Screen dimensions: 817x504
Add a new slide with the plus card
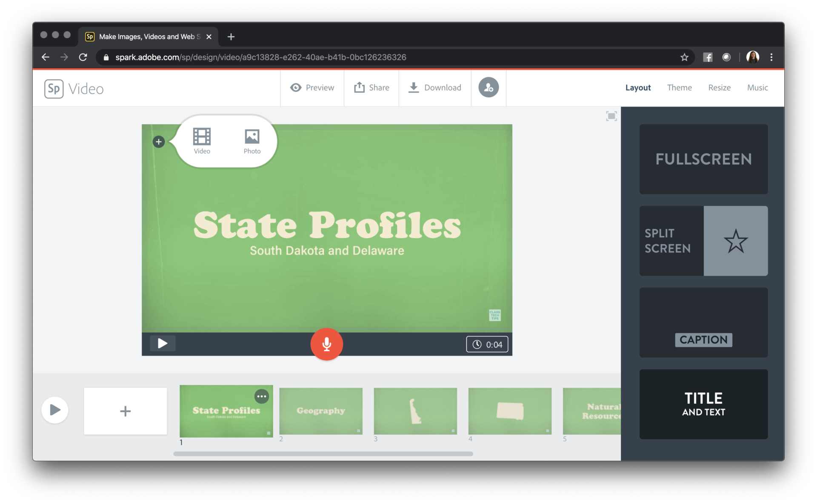tap(125, 411)
